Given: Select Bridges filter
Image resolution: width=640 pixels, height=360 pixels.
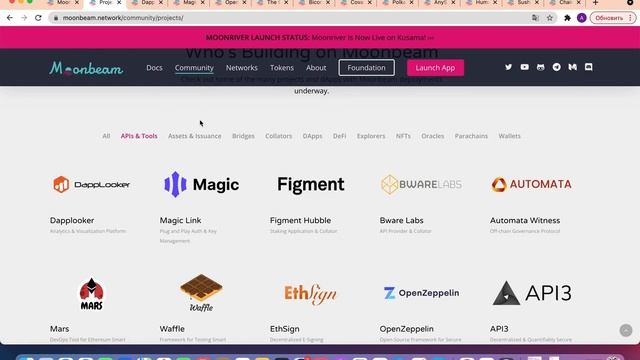Looking at the screenshot, I should pos(243,136).
